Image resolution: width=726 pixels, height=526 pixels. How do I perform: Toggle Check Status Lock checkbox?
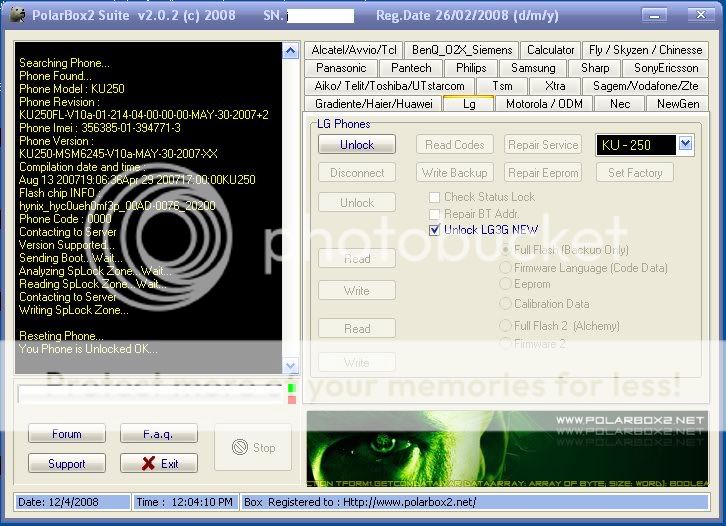coord(434,198)
